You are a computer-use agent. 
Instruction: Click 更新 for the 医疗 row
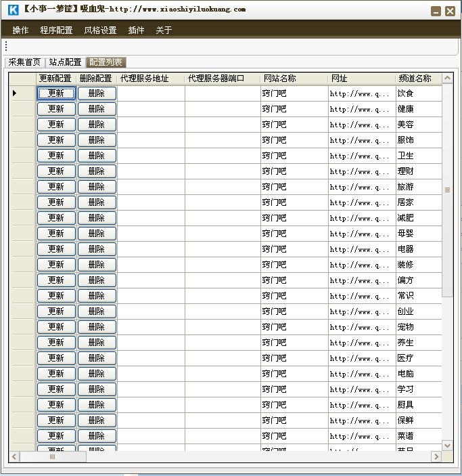coord(56,358)
